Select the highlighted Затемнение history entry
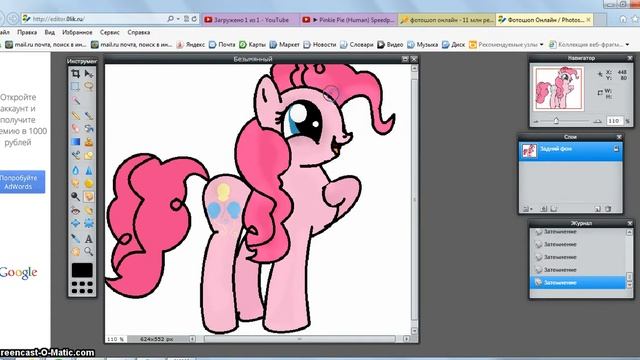Viewport: 640px width, 360px height. [577, 282]
